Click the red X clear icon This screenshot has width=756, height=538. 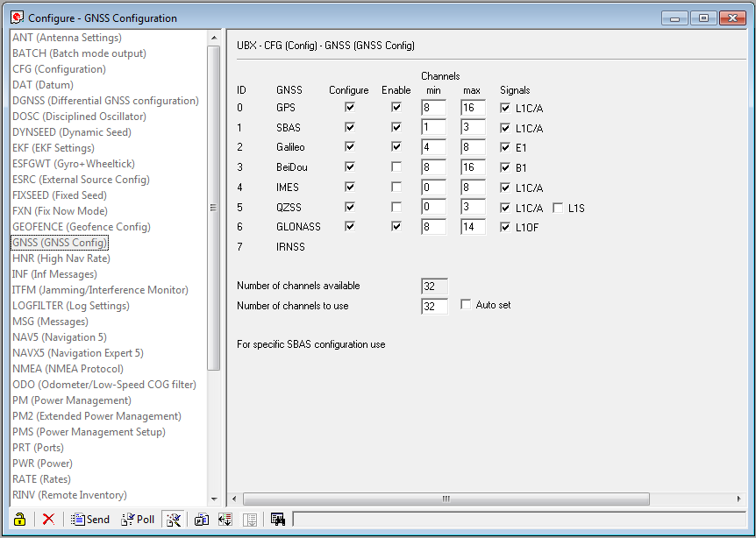(48, 519)
